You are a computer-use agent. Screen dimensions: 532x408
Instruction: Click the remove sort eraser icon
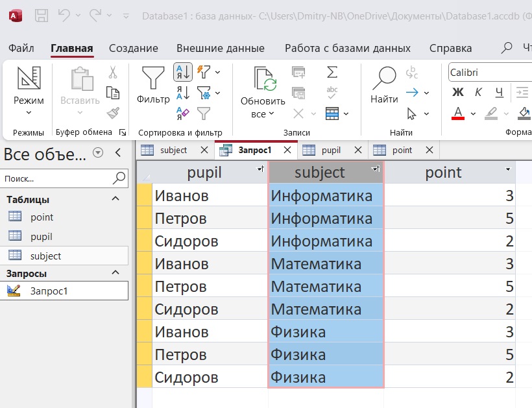pyautogui.click(x=183, y=114)
